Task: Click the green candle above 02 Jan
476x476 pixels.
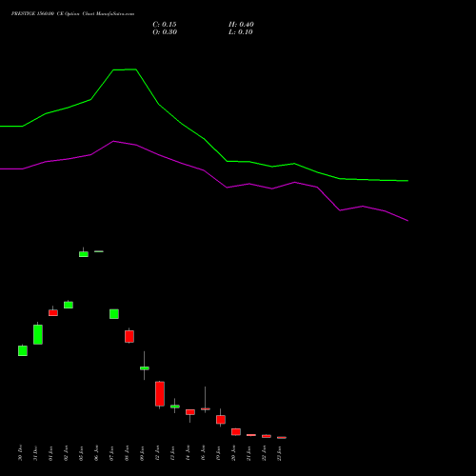Action: 69,305
